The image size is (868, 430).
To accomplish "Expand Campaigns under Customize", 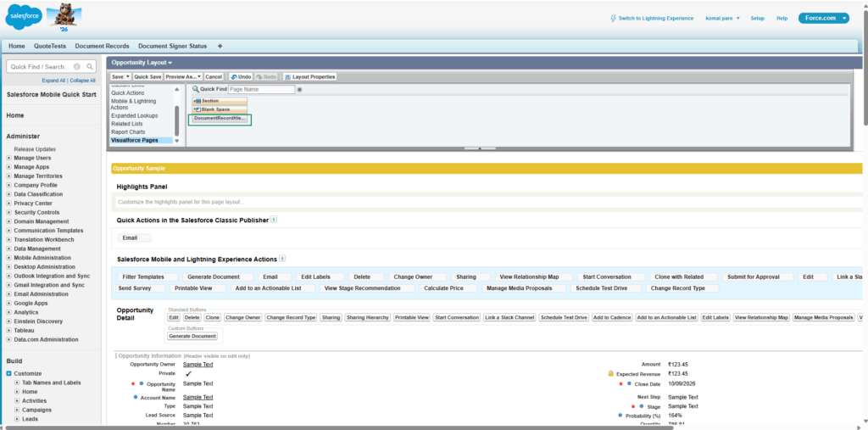I will 17,410.
